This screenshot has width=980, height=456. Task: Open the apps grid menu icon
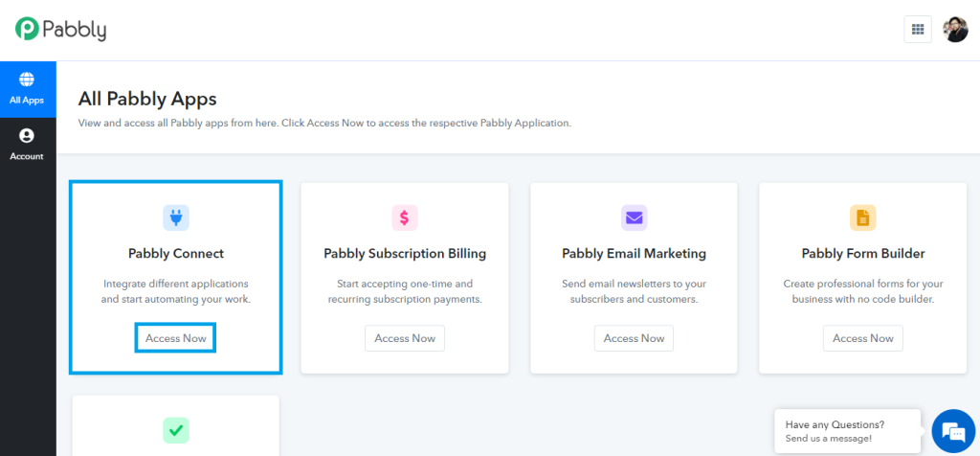click(918, 30)
